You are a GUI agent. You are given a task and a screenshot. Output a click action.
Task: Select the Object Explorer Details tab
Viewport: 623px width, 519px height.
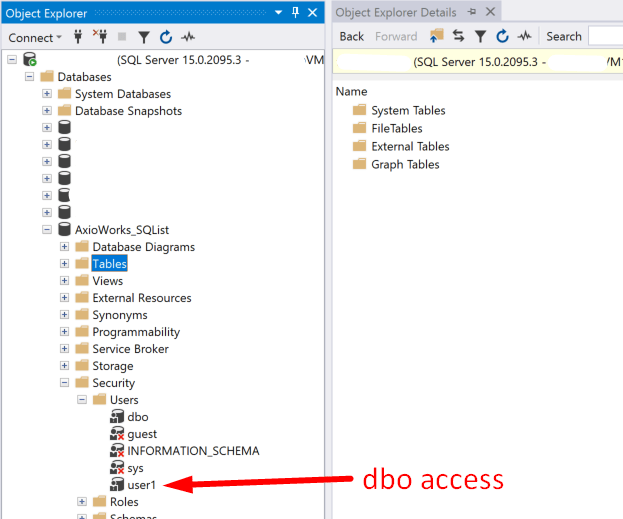tap(396, 12)
